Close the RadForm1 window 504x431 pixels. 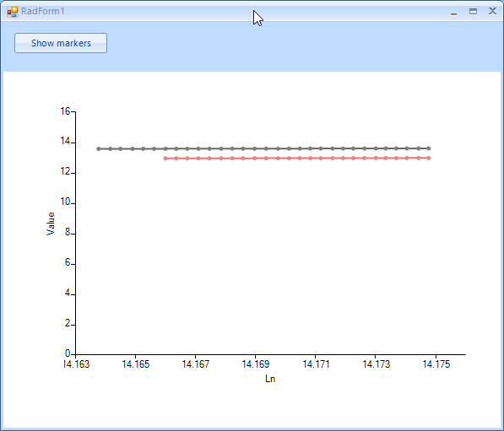(x=492, y=11)
